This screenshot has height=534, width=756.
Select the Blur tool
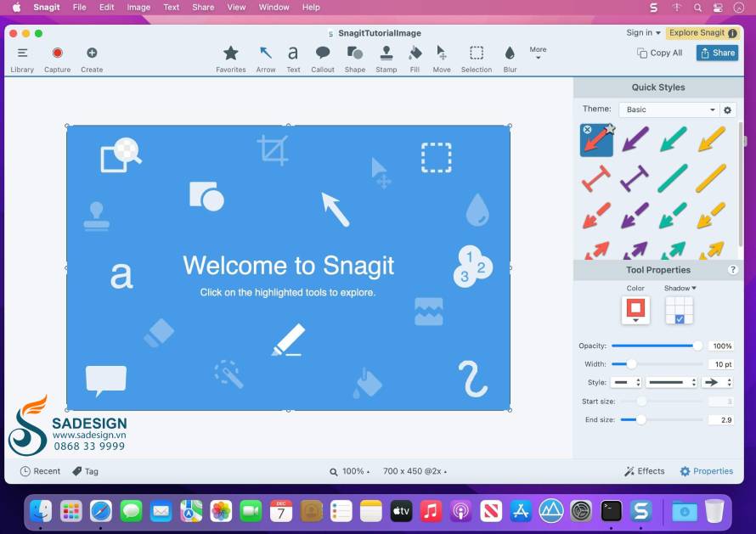[x=510, y=59]
